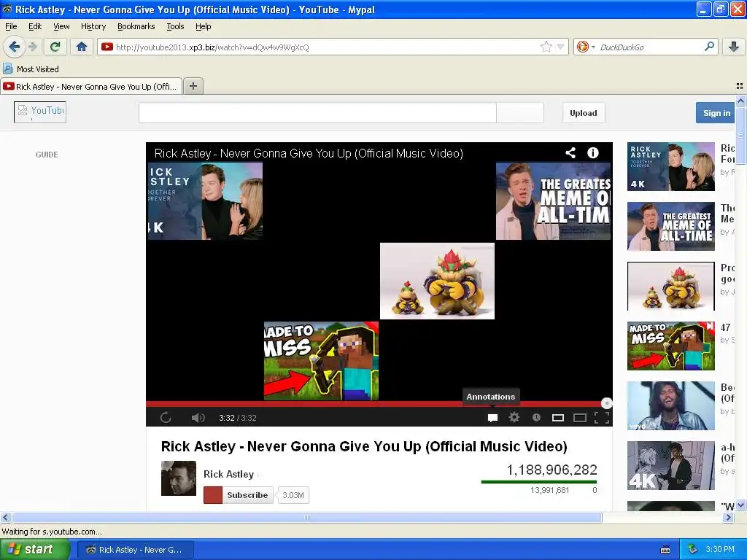The image size is (747, 560).
Task: Click the progress bar scrubber handle
Action: coord(606,403)
